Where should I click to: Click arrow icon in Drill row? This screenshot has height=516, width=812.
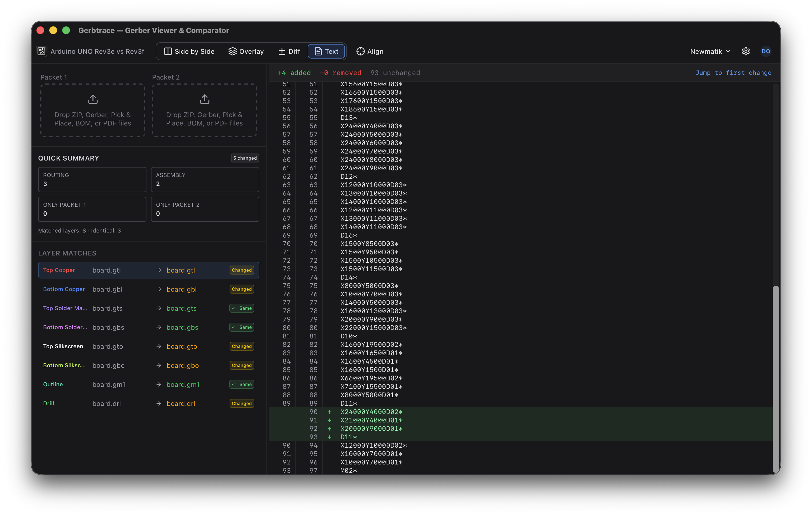[158, 403]
